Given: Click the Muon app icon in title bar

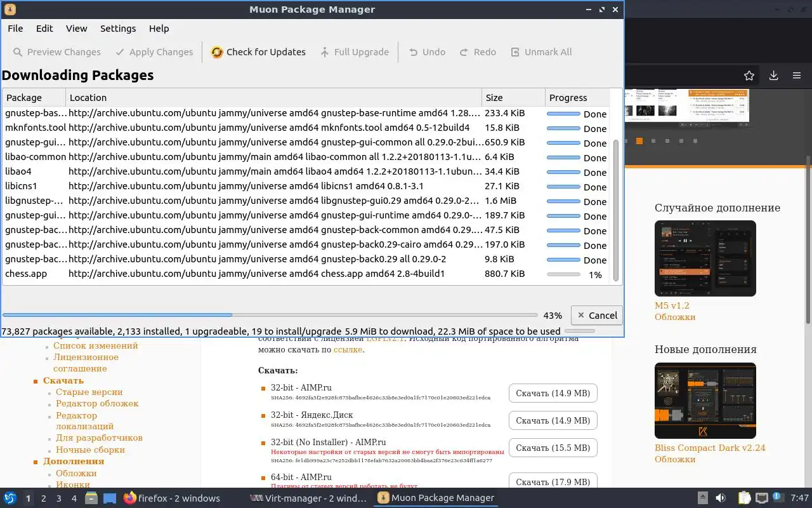Looking at the screenshot, I should click(10, 10).
